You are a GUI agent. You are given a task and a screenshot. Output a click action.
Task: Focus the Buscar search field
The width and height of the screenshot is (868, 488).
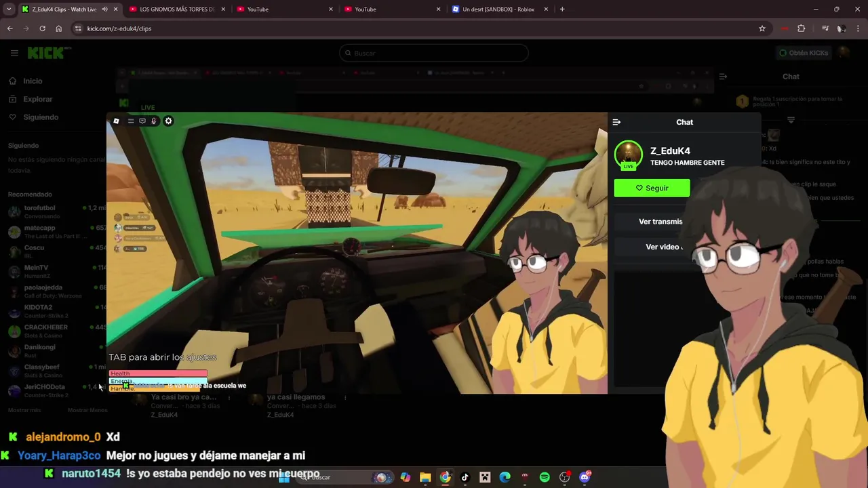[433, 53]
